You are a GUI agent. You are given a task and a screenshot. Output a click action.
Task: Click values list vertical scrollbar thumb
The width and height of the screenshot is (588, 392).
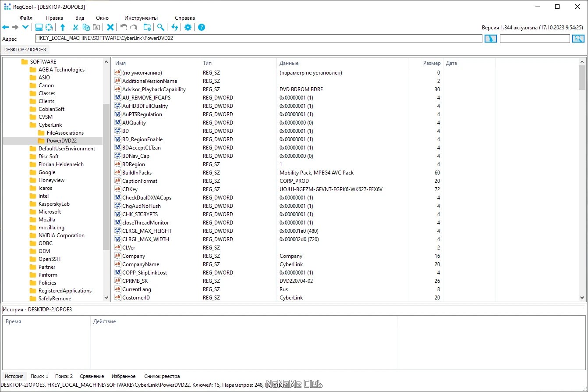(582, 78)
